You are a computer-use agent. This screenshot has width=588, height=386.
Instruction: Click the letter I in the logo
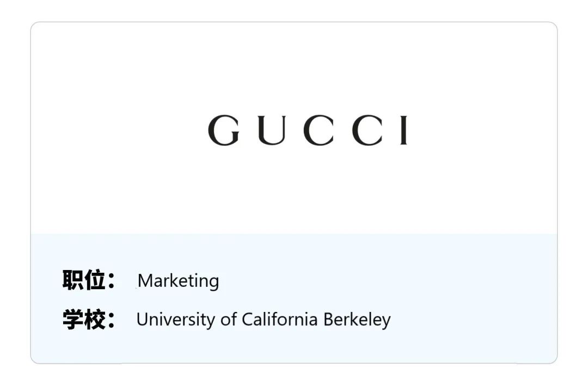pos(403,130)
